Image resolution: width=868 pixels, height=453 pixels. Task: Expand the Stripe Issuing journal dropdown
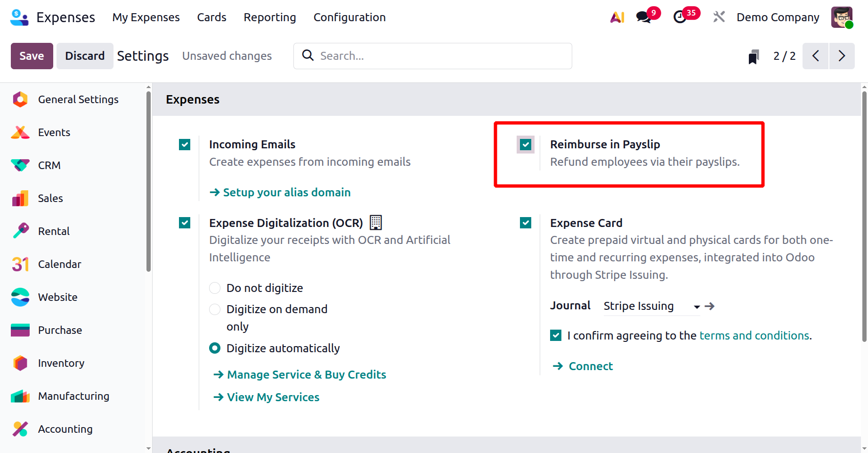[697, 307]
